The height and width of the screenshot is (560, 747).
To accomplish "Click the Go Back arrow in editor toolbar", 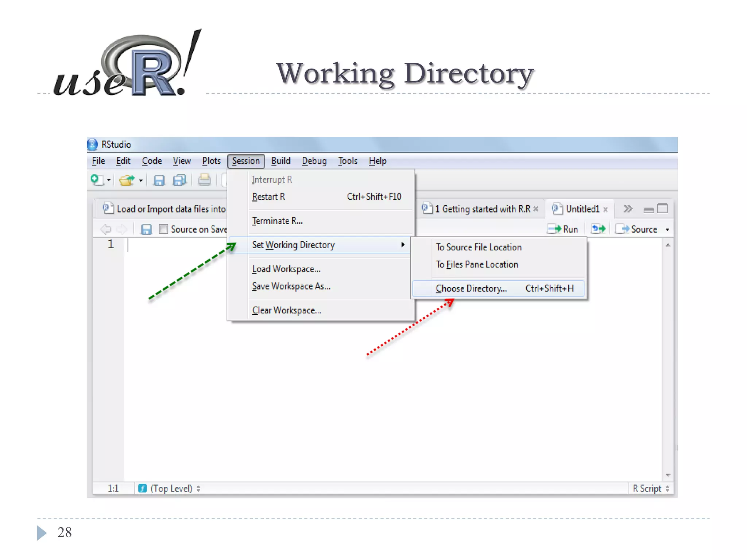I will (x=105, y=229).
